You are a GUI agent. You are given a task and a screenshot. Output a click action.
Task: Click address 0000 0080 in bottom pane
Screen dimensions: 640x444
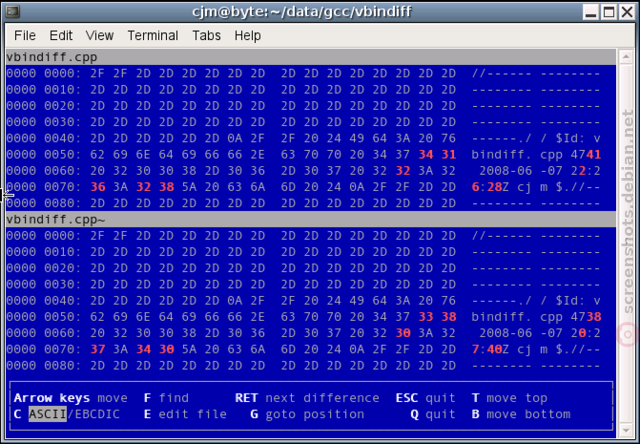point(44,366)
